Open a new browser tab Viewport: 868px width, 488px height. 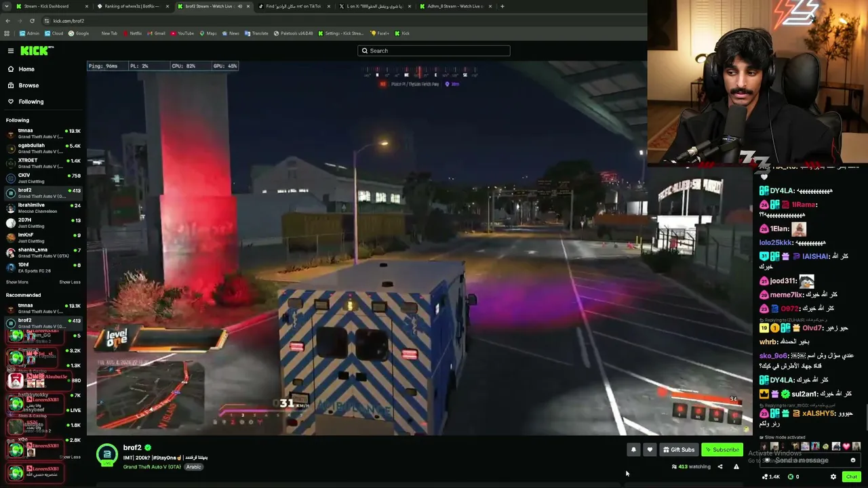click(x=502, y=6)
